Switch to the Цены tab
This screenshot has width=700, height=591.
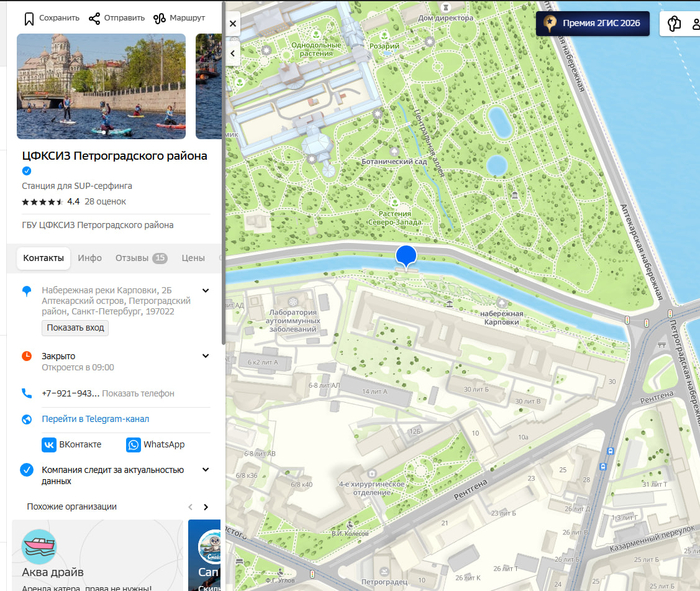193,258
